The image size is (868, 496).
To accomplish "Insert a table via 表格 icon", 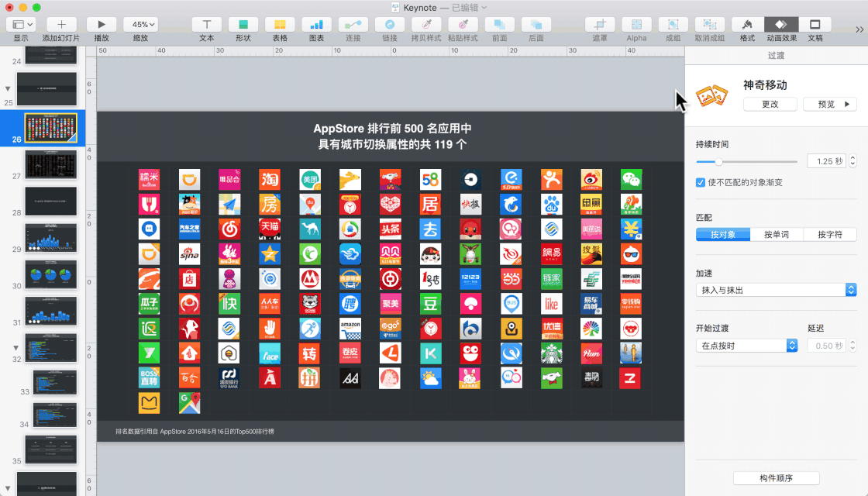I will point(280,24).
